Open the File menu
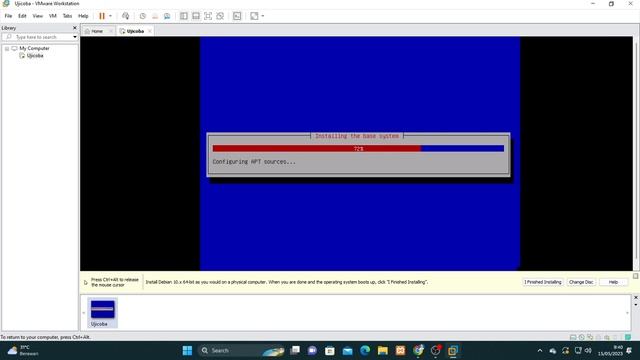The width and height of the screenshot is (640, 360). [8, 16]
